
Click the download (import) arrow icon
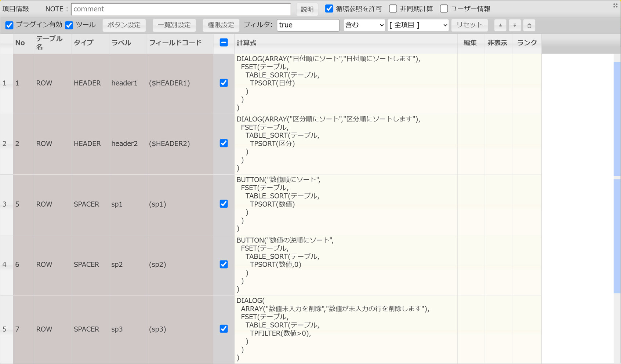500,25
